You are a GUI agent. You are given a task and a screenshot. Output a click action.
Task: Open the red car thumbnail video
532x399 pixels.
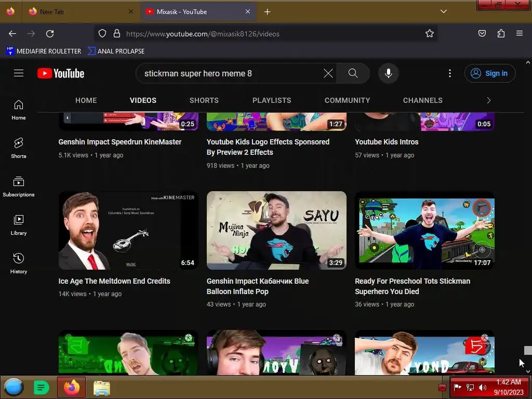point(424,353)
